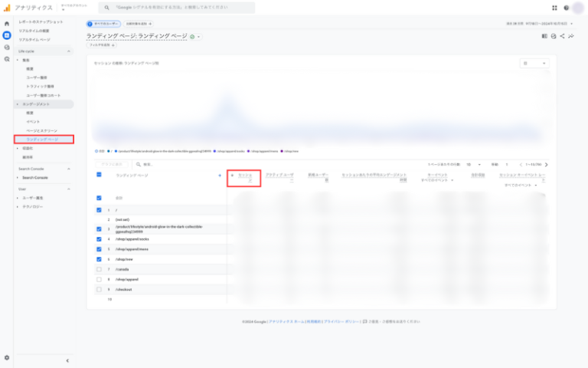588x368 pixels.
Task: Open リアルタイムの概要 report
Action: [x=34, y=31]
